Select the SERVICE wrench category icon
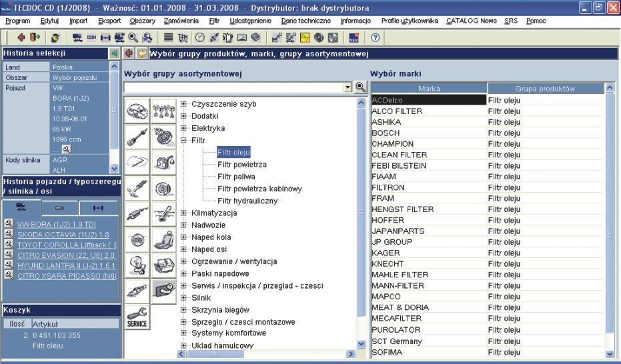 pyautogui.click(x=137, y=317)
